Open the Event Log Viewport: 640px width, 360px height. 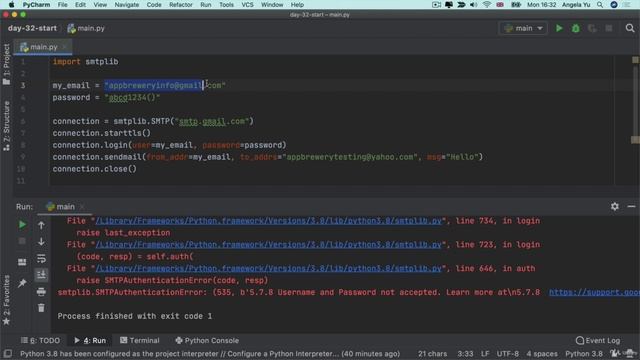[x=598, y=340]
